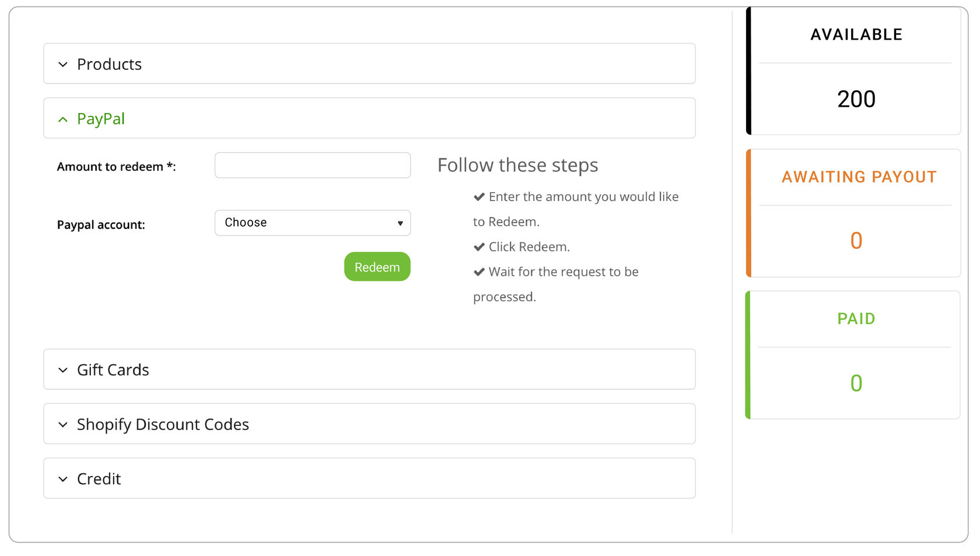980x556 pixels.
Task: Expand the Gift Cards chevron
Action: point(63,370)
